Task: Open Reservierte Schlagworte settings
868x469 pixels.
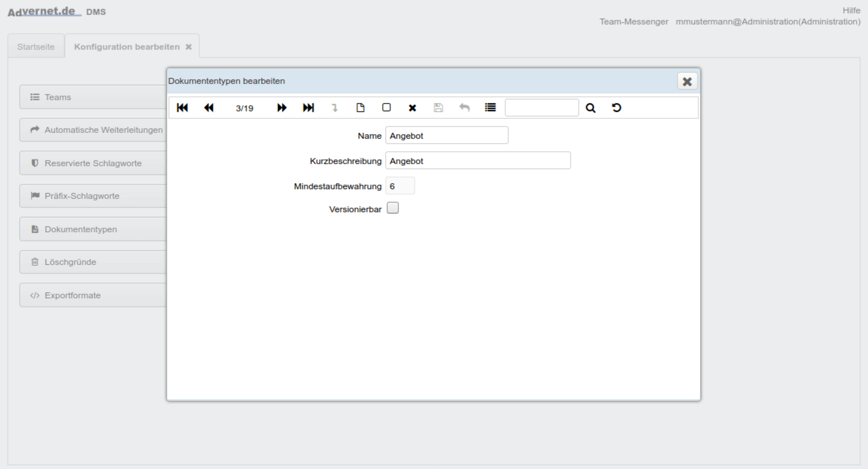Action: click(x=93, y=163)
